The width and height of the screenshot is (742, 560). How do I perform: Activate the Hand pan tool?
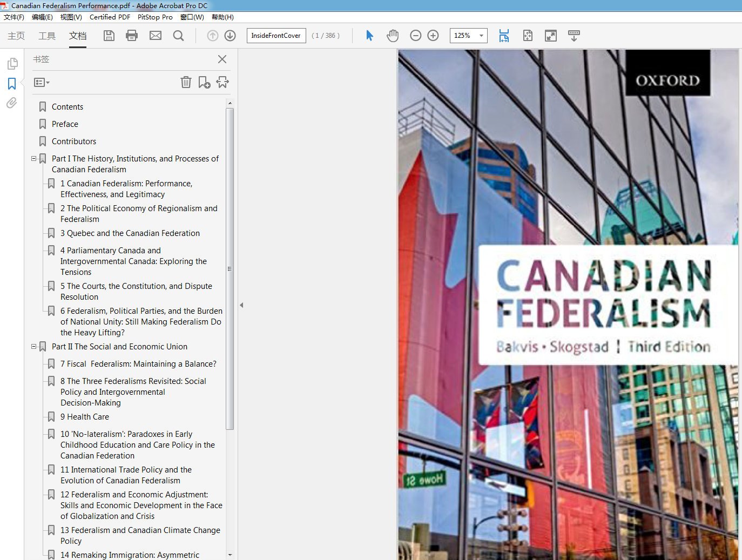tap(393, 36)
